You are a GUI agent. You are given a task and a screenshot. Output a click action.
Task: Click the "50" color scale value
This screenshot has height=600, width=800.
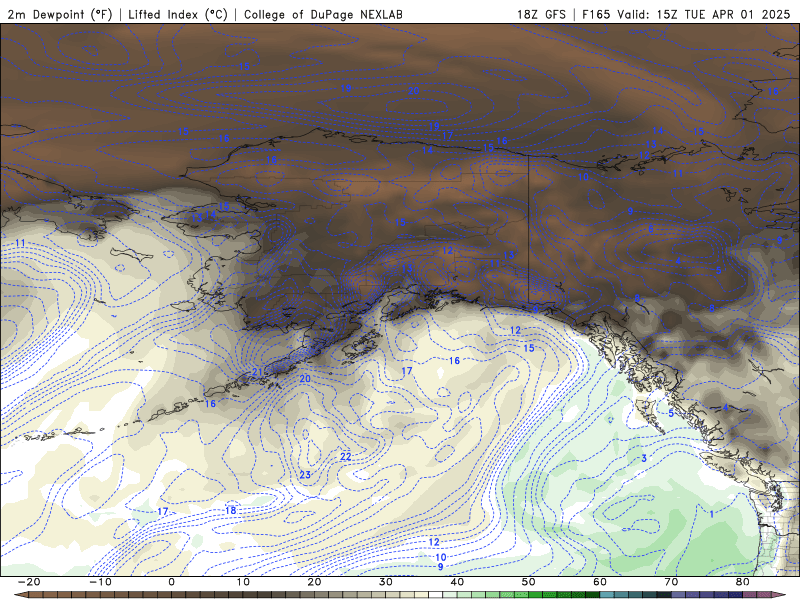click(529, 582)
